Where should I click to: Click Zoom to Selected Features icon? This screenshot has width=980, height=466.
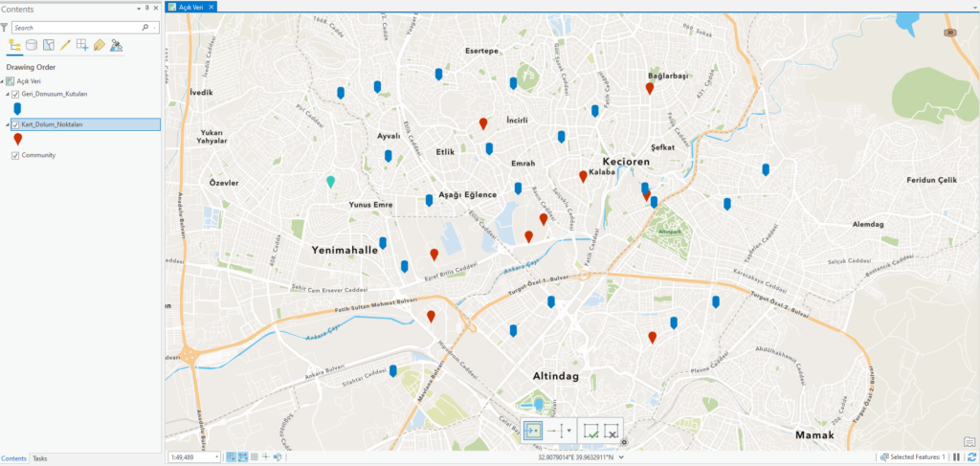click(x=884, y=457)
